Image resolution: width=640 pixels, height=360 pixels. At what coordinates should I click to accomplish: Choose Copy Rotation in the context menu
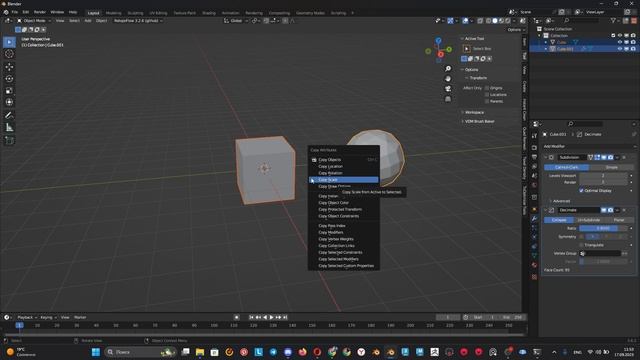[x=344, y=173]
